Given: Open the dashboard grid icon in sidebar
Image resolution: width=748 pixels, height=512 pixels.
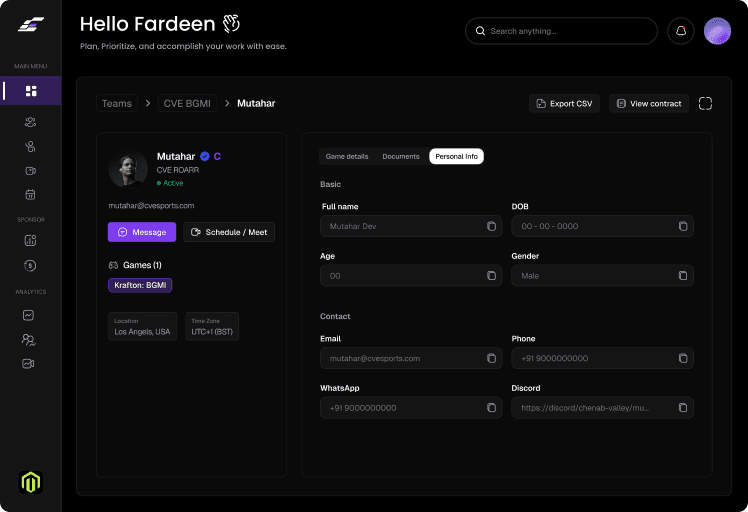Looking at the screenshot, I should coord(31,91).
